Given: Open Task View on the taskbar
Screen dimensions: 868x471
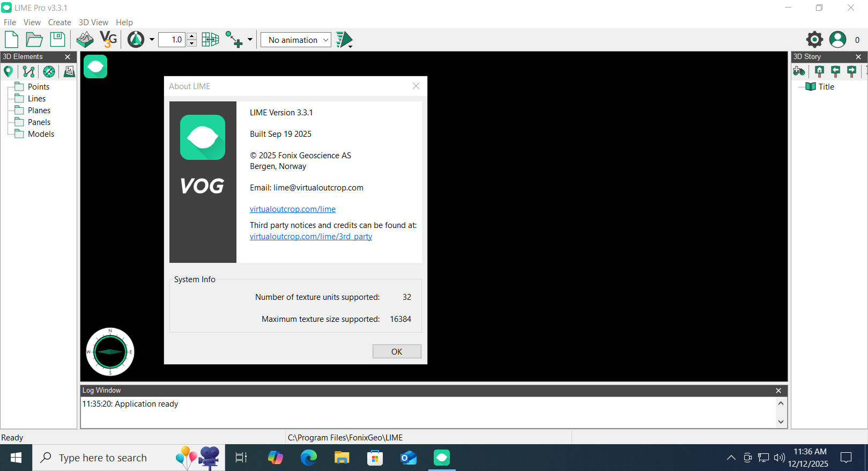Looking at the screenshot, I should pyautogui.click(x=241, y=458).
